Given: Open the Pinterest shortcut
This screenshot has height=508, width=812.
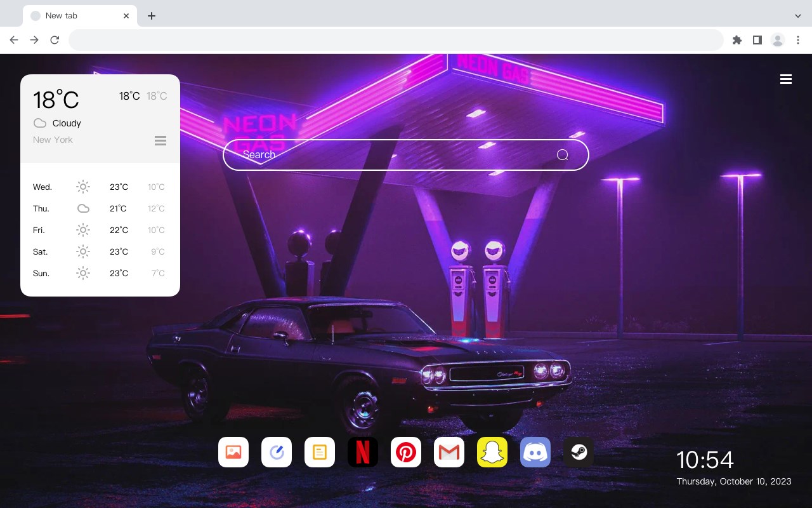Looking at the screenshot, I should pyautogui.click(x=406, y=452).
